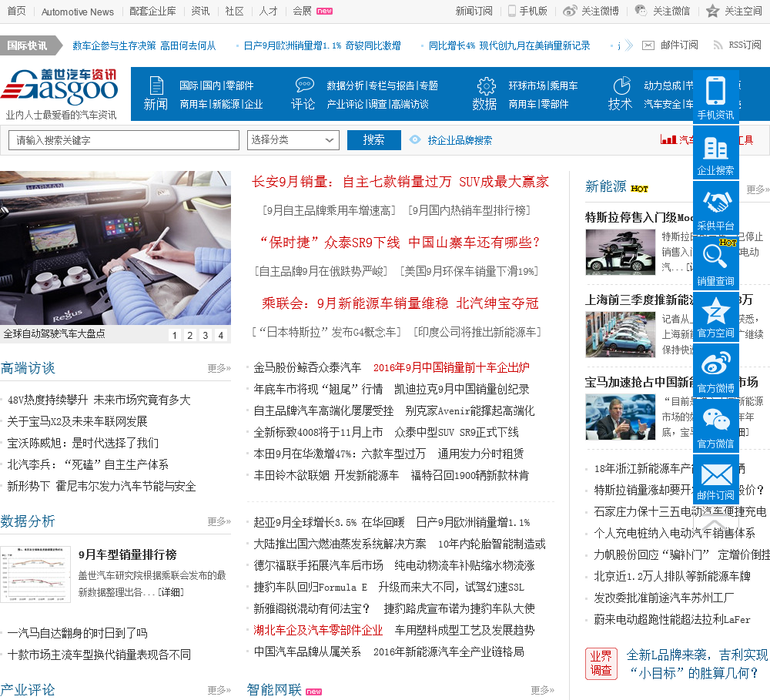Screen dimensions: 770x700
Task: Expand 更多 next to 智能网联
Action: point(542,690)
